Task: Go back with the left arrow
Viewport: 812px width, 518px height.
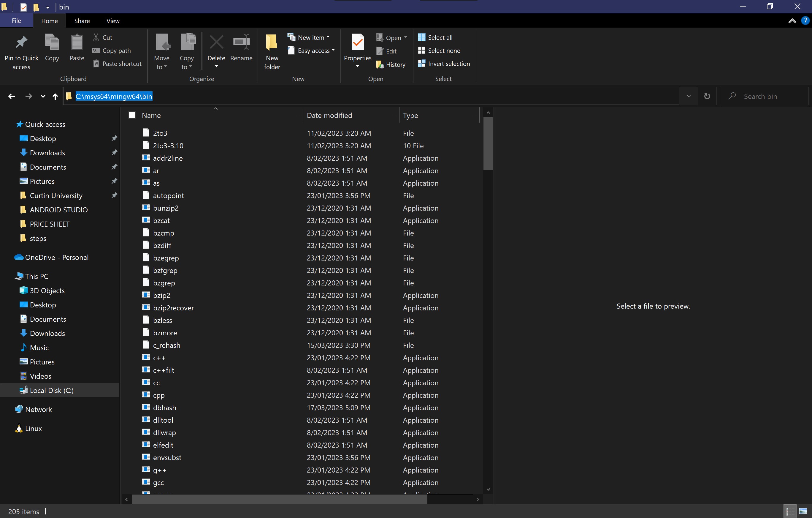Action: point(12,97)
